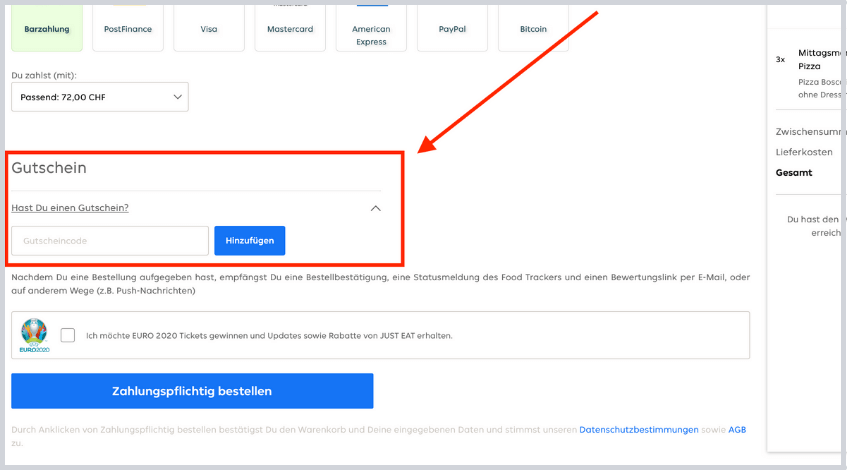847x470 pixels.
Task: Pick Mastercard payment tile
Action: tap(290, 28)
